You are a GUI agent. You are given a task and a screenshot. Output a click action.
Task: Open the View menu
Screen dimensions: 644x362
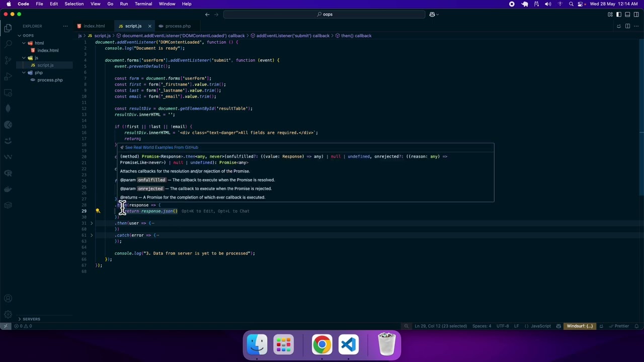(95, 4)
